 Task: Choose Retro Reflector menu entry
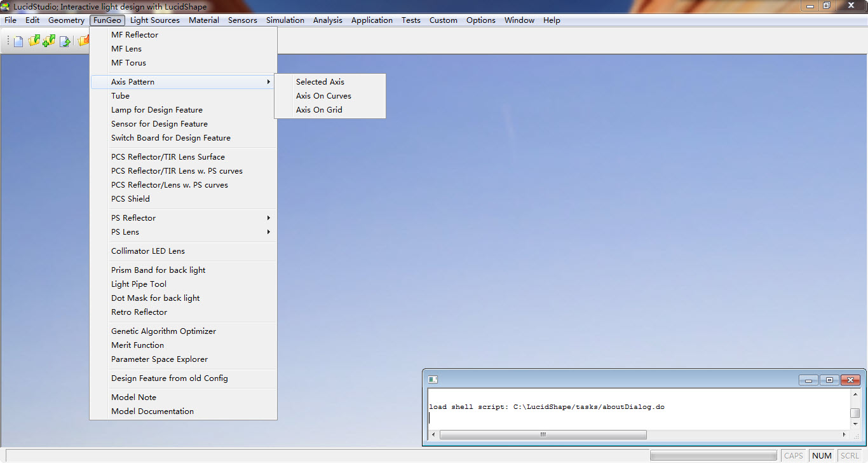[183, 312]
